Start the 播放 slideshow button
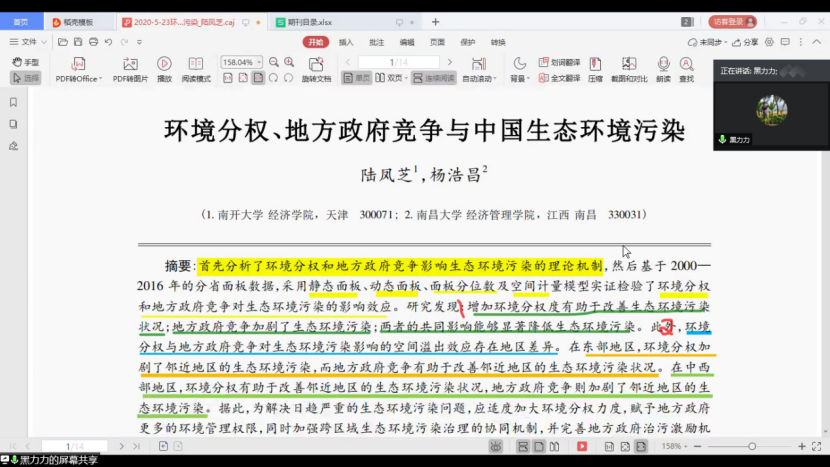Image resolution: width=830 pixels, height=467 pixels. [x=164, y=70]
